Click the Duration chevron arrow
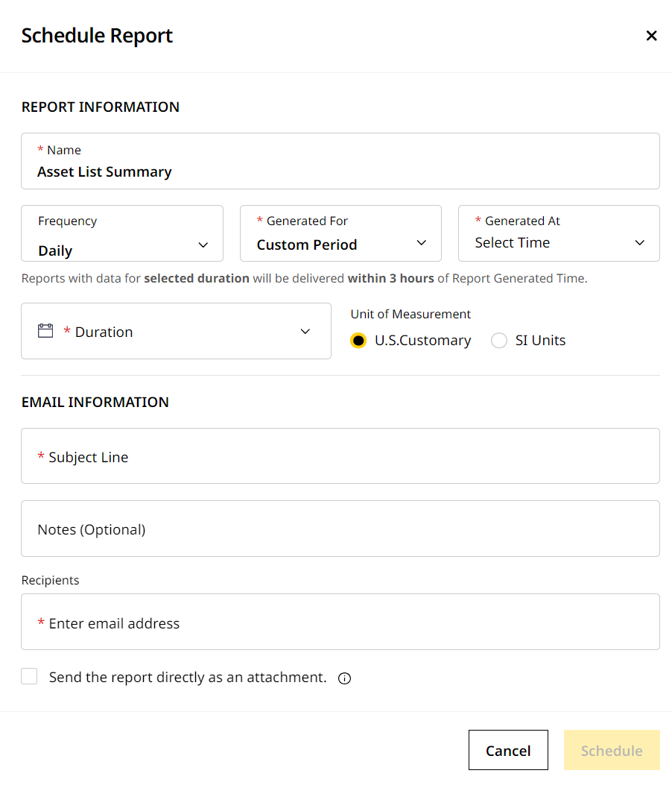672x785 pixels. [x=305, y=332]
